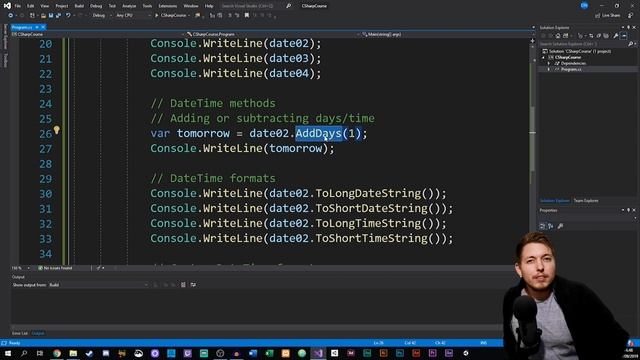Open the Windows Start menu
The height and width of the screenshot is (360, 640).
point(8,353)
